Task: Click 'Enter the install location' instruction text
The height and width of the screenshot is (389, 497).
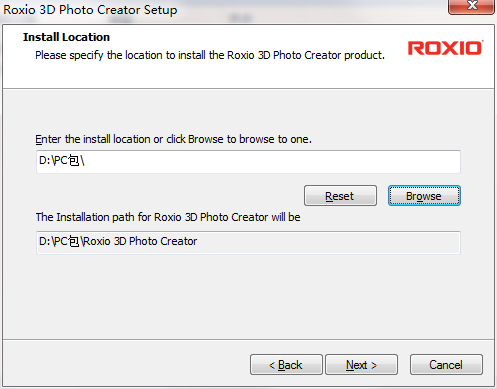Action: pyautogui.click(x=173, y=139)
